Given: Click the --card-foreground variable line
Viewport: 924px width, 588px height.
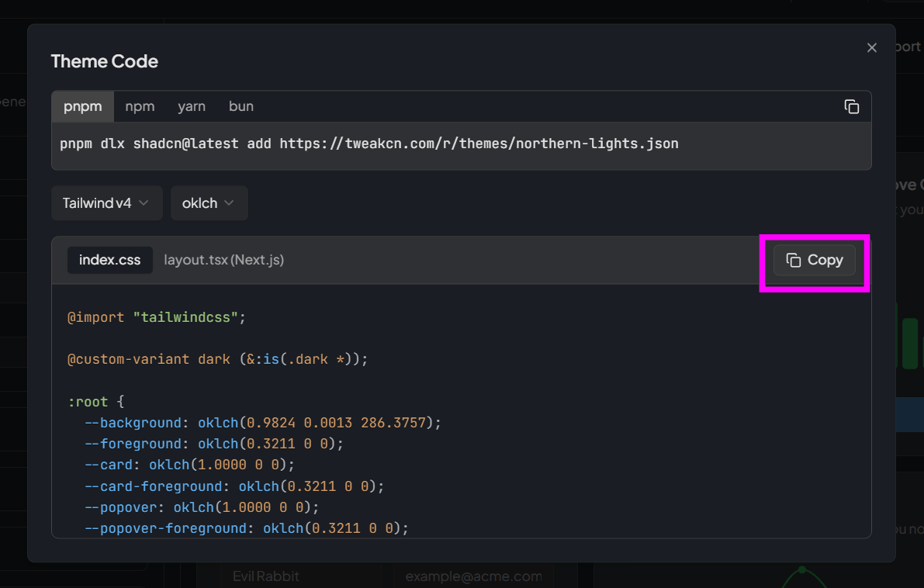Looking at the screenshot, I should pyautogui.click(x=234, y=486).
